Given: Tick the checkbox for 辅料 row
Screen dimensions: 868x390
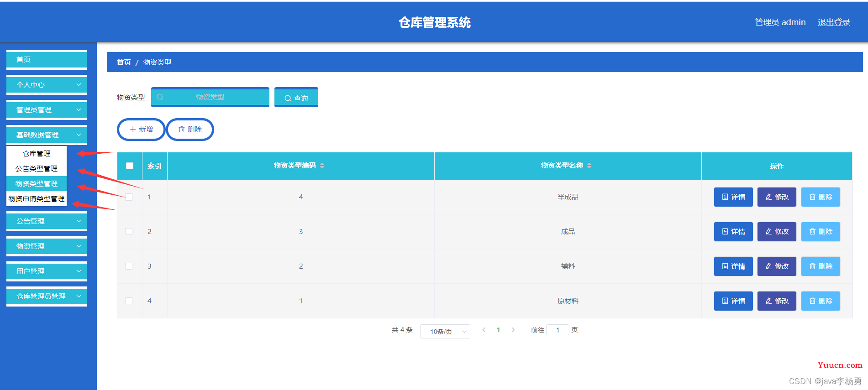Looking at the screenshot, I should 129,266.
